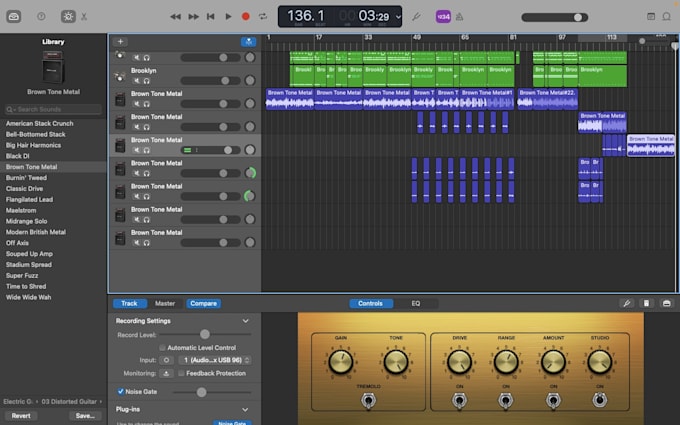
Task: Click the tuner icon in Smart Controls bar
Action: tap(627, 304)
